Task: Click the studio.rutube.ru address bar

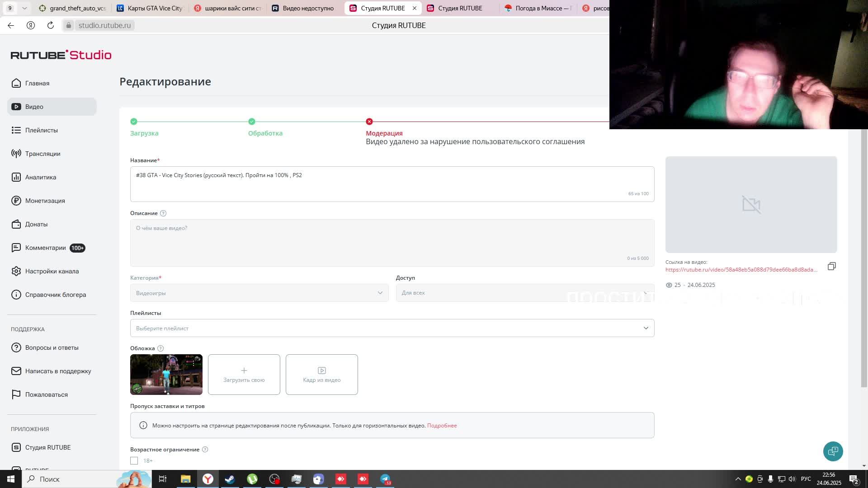Action: tap(104, 25)
